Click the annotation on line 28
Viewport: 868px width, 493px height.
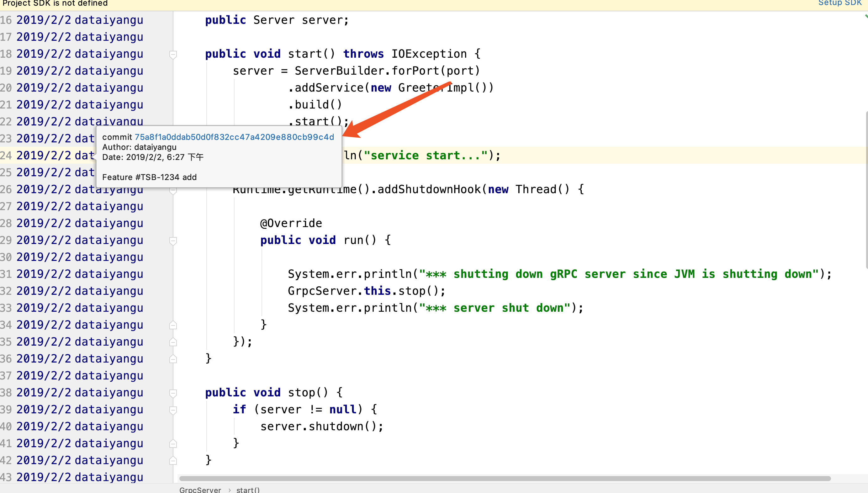point(80,223)
